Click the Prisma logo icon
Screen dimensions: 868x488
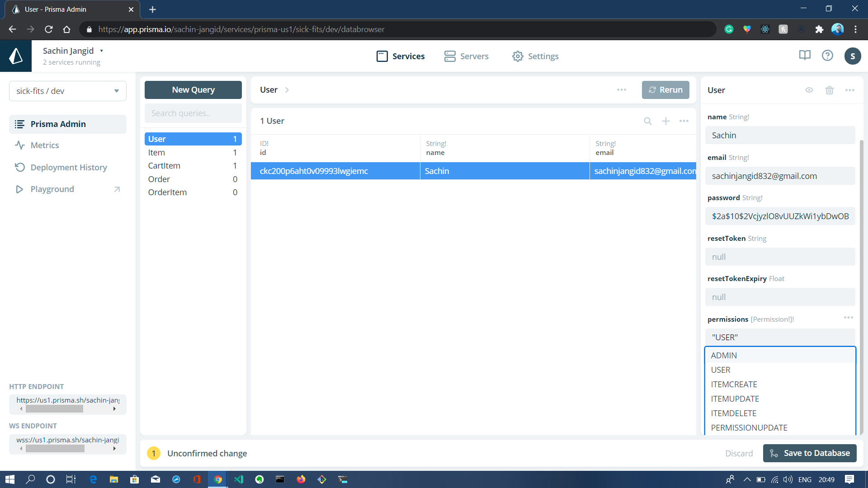16,56
